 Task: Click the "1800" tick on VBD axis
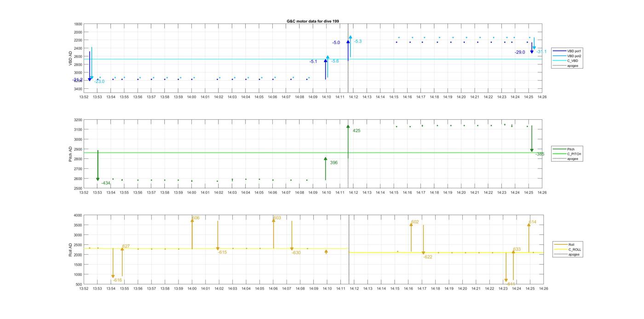tap(78, 24)
